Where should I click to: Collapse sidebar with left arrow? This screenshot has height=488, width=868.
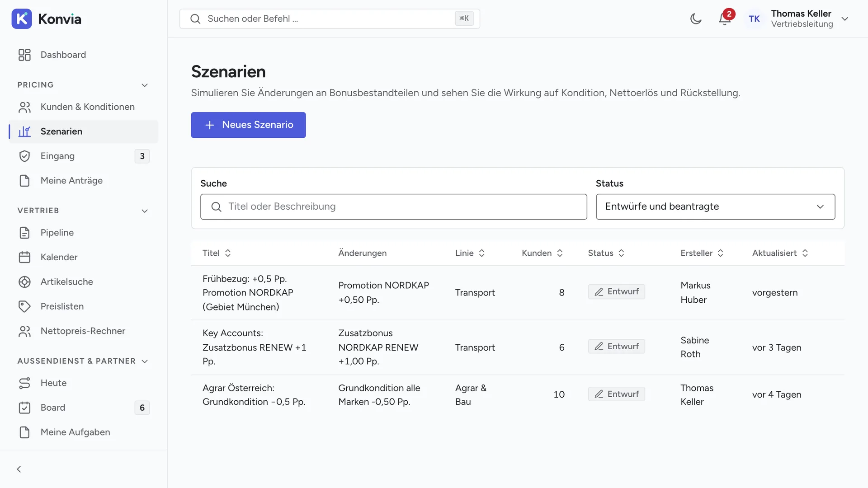[19, 469]
